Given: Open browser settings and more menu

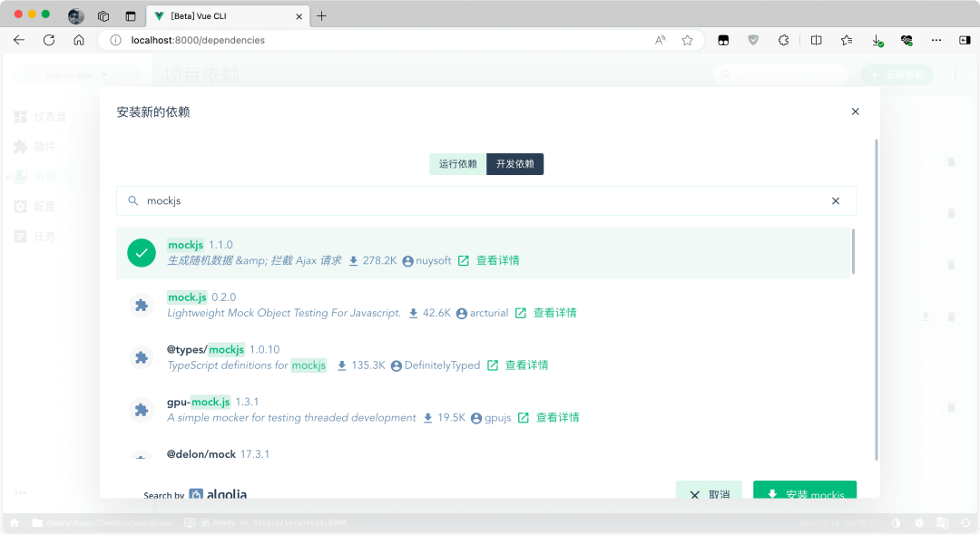Looking at the screenshot, I should pyautogui.click(x=936, y=40).
